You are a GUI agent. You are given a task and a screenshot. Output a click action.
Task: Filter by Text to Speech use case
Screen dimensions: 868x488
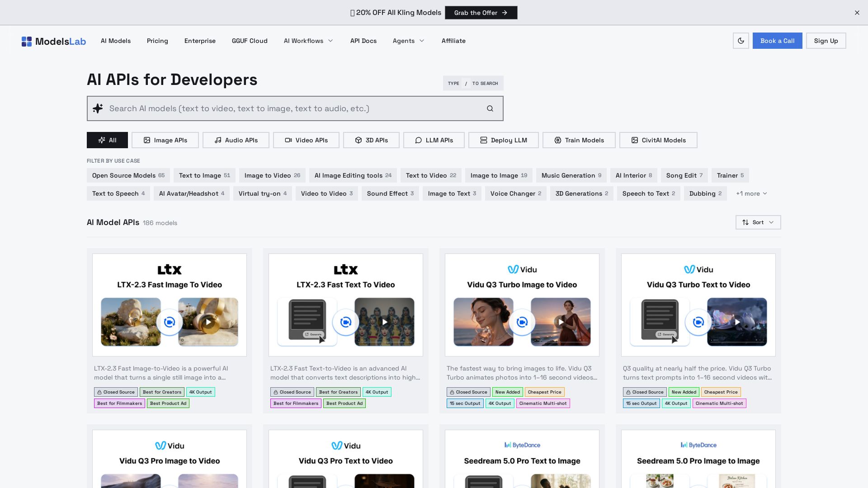click(118, 193)
